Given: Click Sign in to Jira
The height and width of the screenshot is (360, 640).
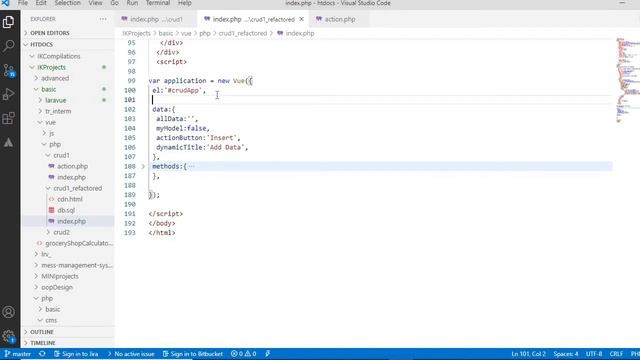Looking at the screenshot, I should click(76, 354).
